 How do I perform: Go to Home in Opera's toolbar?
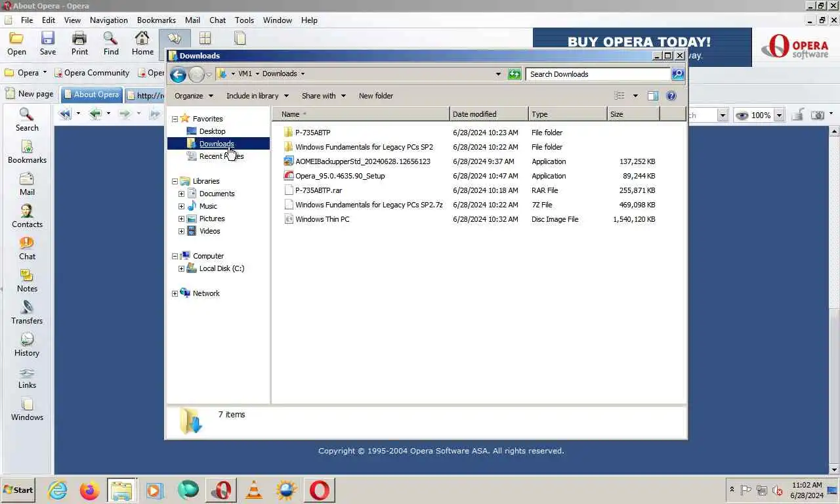142,43
